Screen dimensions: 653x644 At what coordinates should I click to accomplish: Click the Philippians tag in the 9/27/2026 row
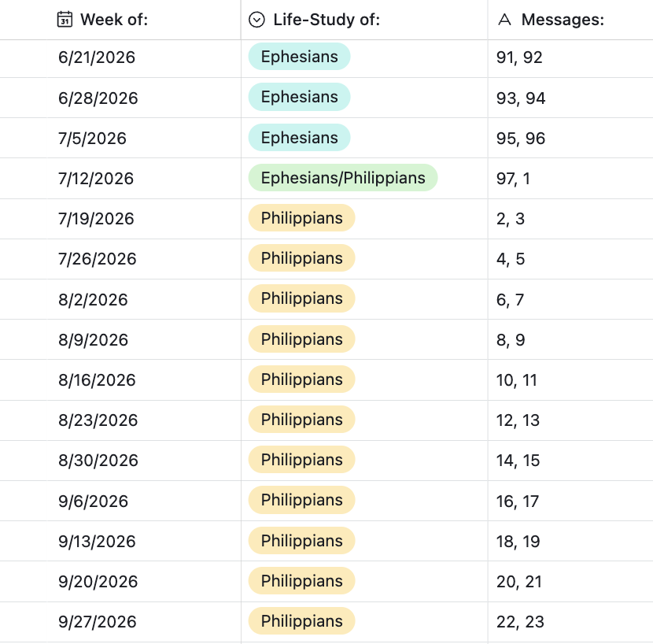click(x=302, y=621)
